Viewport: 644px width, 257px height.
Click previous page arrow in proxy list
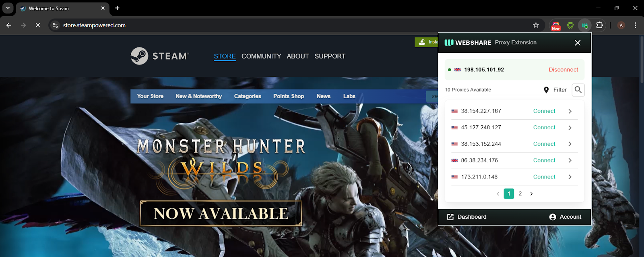tap(498, 194)
